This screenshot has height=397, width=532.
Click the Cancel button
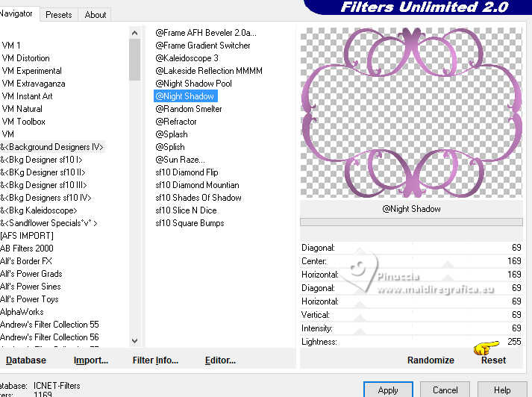445,390
